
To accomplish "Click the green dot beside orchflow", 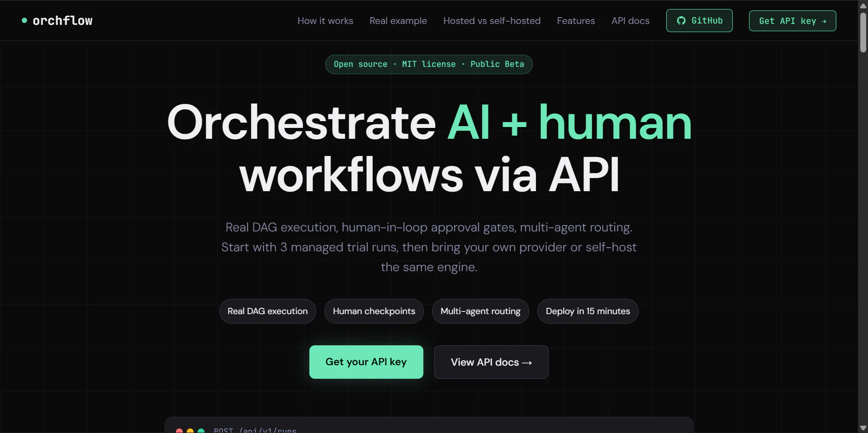I will coord(24,20).
